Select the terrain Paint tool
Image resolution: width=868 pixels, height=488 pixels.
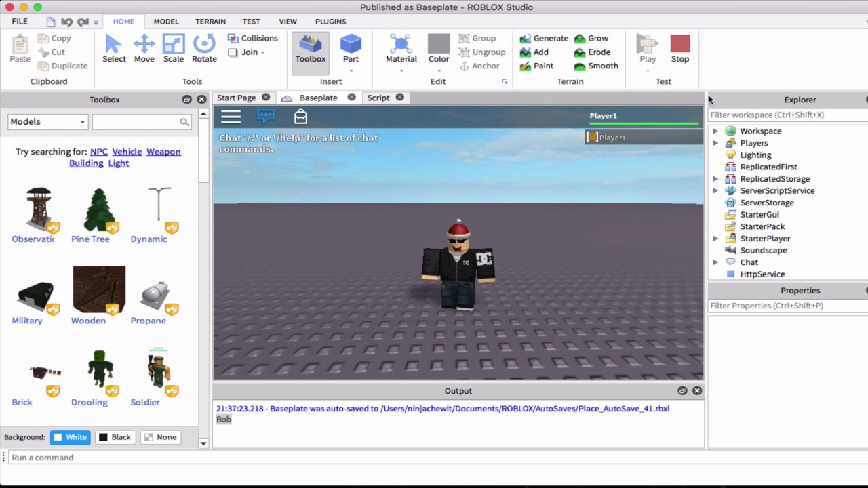pos(536,66)
